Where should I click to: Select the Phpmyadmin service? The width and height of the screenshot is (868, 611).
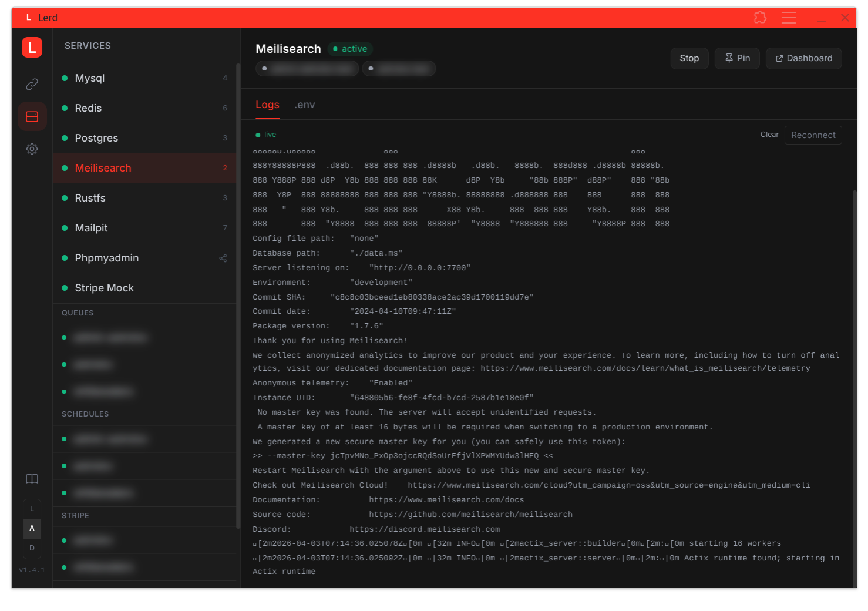[x=144, y=258]
